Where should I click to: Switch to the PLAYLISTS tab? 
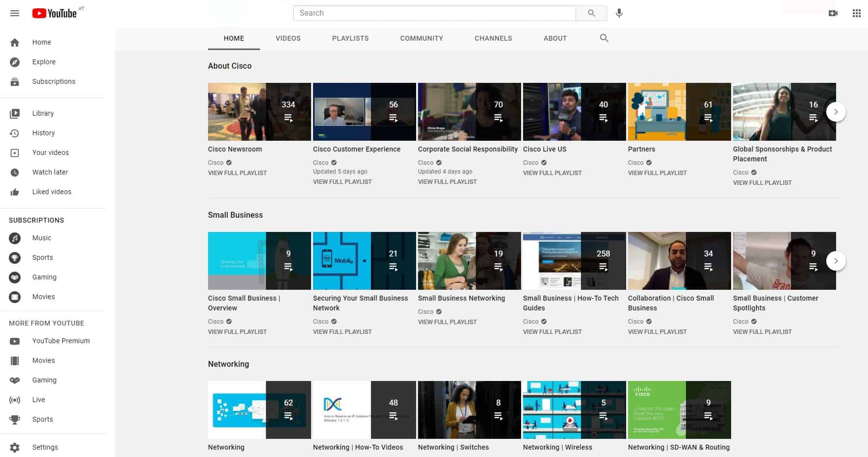pos(350,38)
